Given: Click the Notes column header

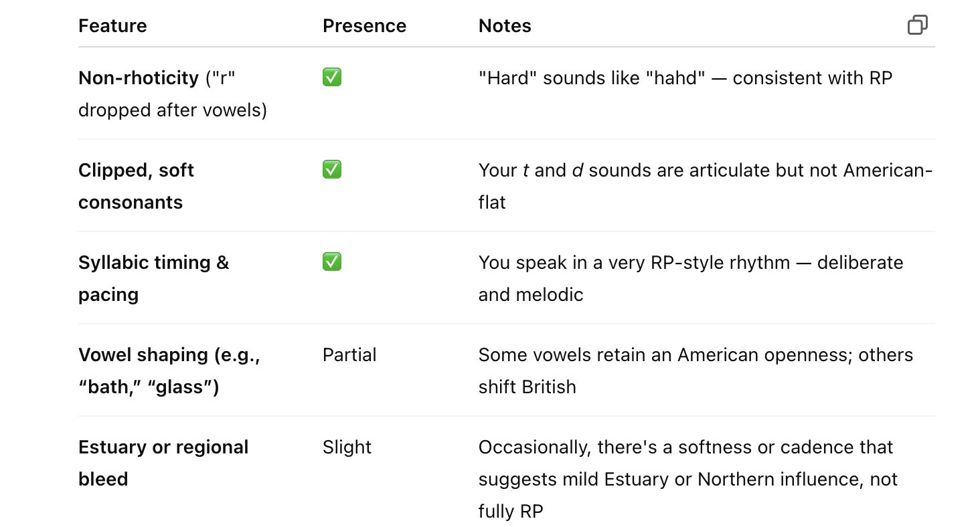Looking at the screenshot, I should click(505, 26).
